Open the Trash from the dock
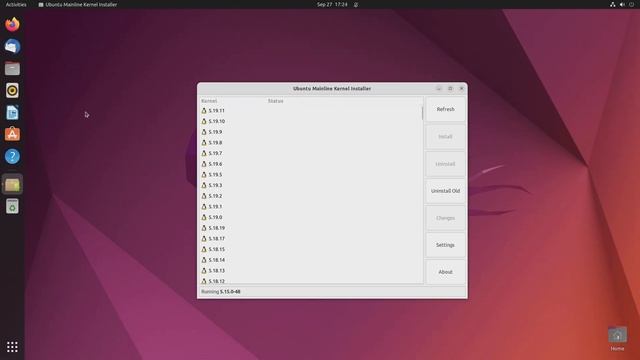The width and height of the screenshot is (640, 360). pos(12,207)
